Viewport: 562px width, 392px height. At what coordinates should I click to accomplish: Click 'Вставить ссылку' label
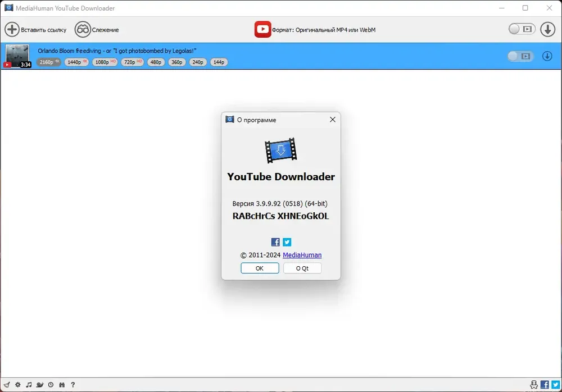(44, 30)
